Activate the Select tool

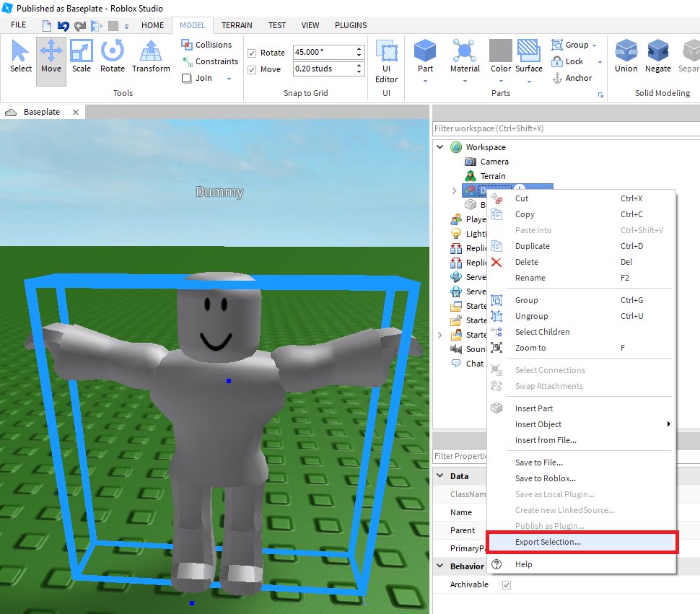pyautogui.click(x=20, y=56)
